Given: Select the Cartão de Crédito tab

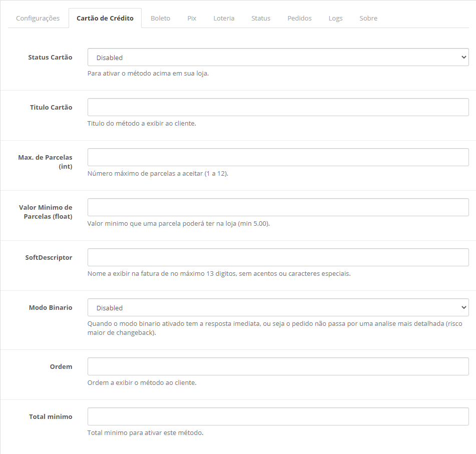Looking at the screenshot, I should pyautogui.click(x=105, y=18).
